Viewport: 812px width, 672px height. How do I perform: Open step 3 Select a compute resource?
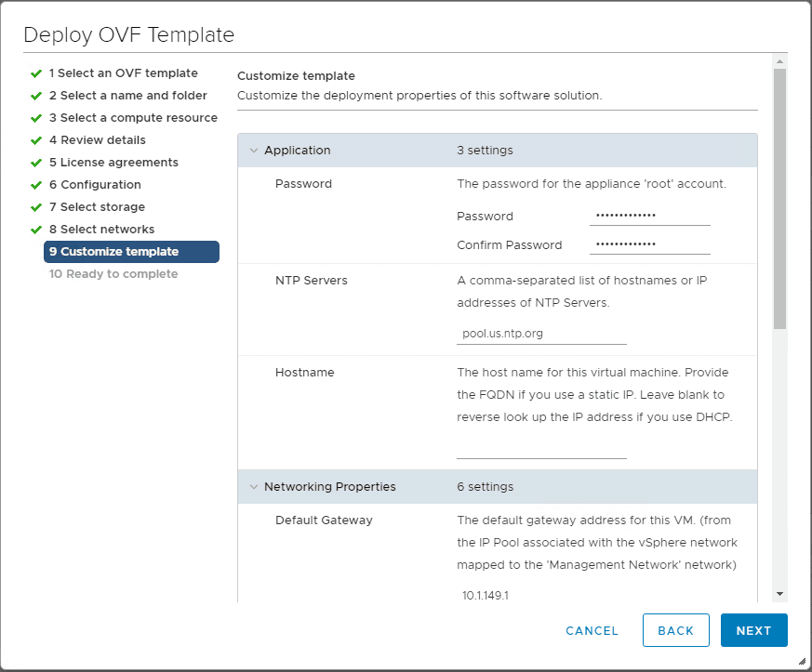133,118
